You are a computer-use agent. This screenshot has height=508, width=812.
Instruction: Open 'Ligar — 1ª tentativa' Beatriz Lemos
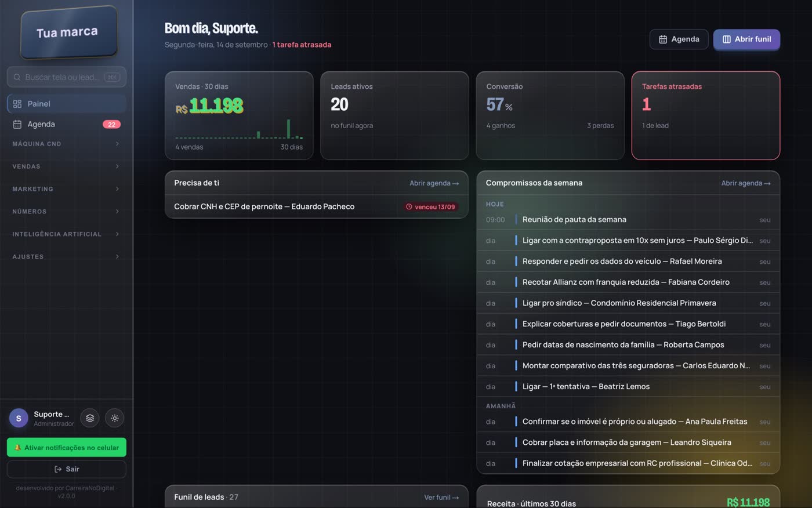[628, 387]
